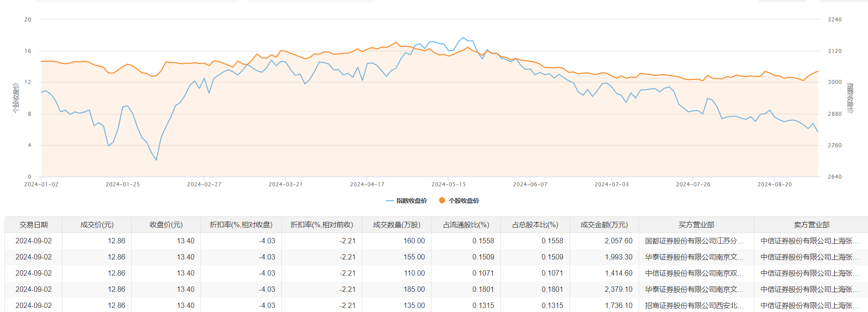Toggle the 个股收盘价 legend label
This screenshot has height=312, width=868.
click(464, 201)
